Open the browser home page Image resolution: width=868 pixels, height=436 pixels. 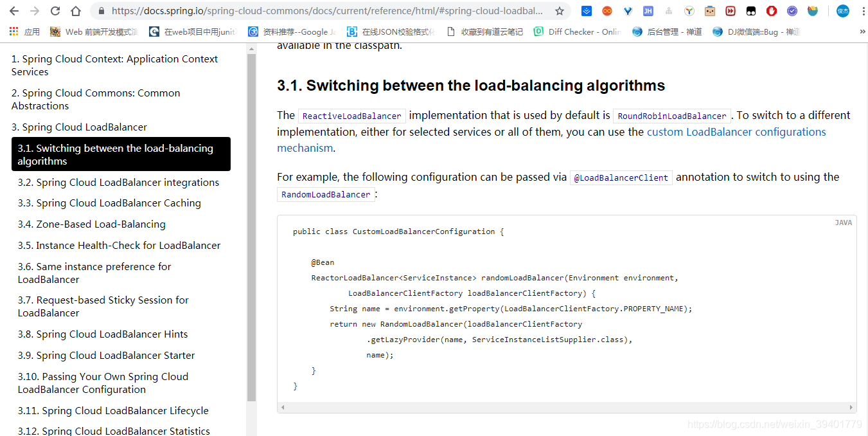(x=76, y=11)
